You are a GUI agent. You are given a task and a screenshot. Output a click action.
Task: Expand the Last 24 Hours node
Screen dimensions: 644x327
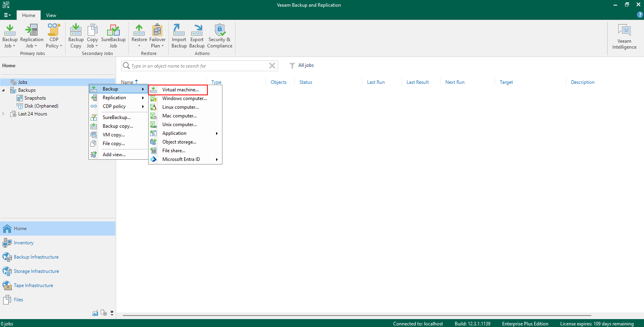pyautogui.click(x=4, y=114)
